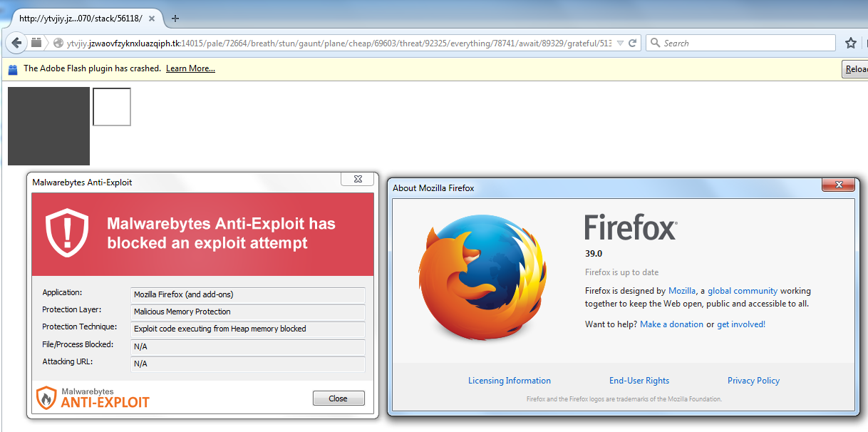Click the Protection Layer label

72,310
